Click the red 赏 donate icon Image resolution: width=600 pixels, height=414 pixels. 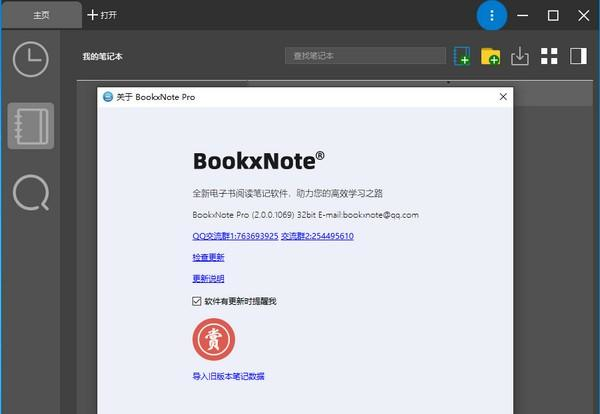click(x=214, y=339)
